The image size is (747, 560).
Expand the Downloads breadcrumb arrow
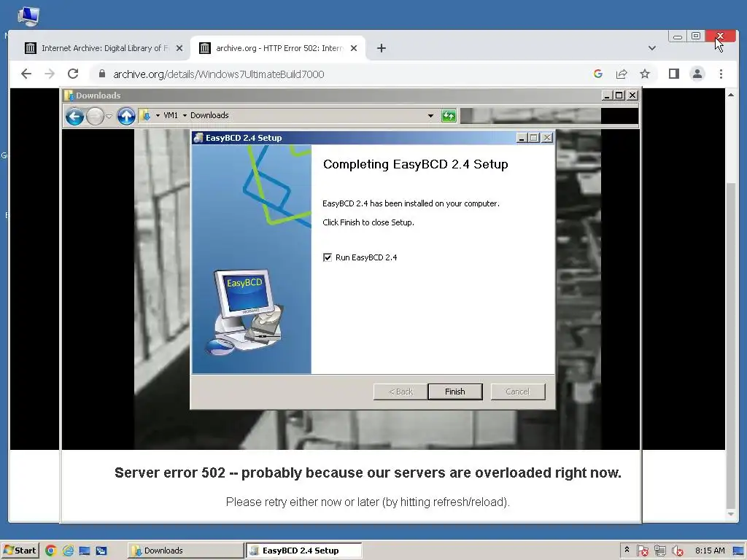tap(185, 115)
